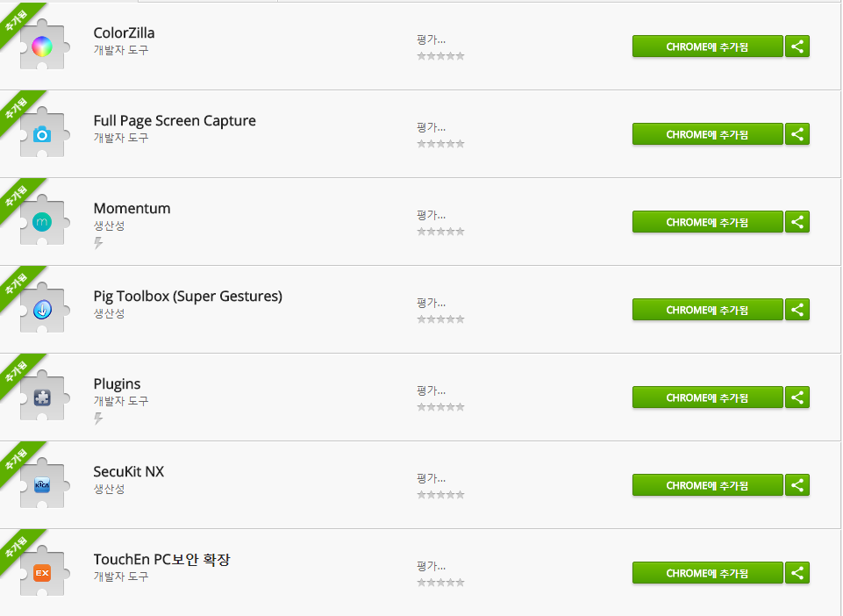Click the share icon for Plugins
The image size is (843, 616).
point(797,398)
